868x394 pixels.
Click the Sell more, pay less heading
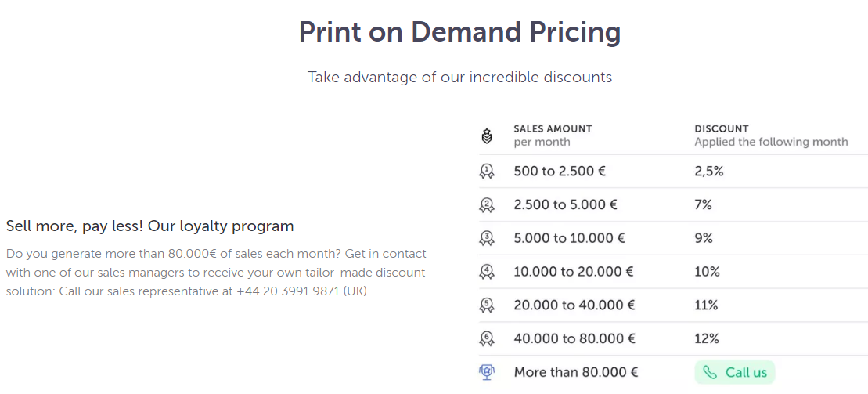coord(149,226)
